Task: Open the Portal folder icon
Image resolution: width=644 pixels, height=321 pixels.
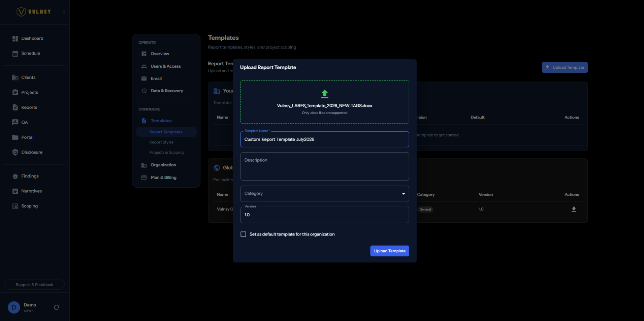Action: click(15, 137)
